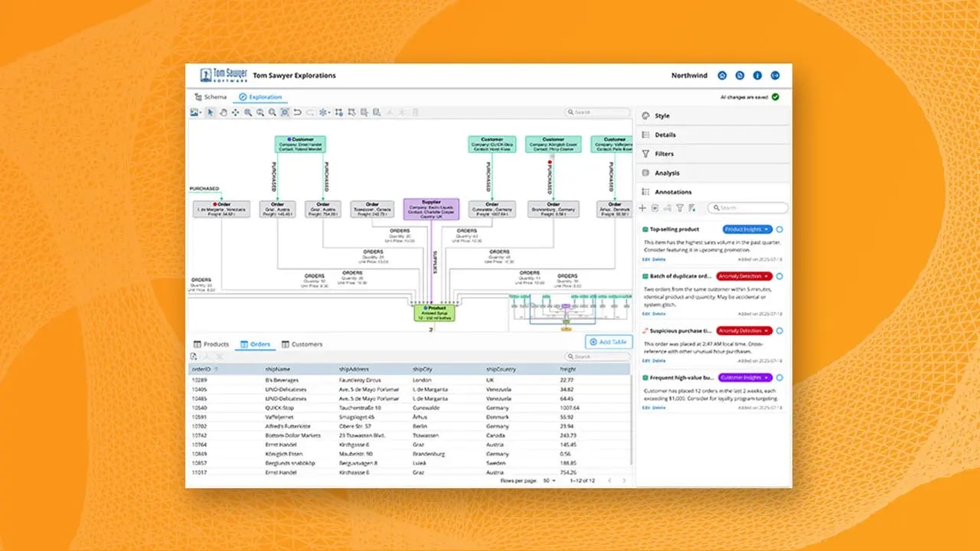Click the four-arrow move tool
This screenshot has width=980, height=551.
point(235,112)
